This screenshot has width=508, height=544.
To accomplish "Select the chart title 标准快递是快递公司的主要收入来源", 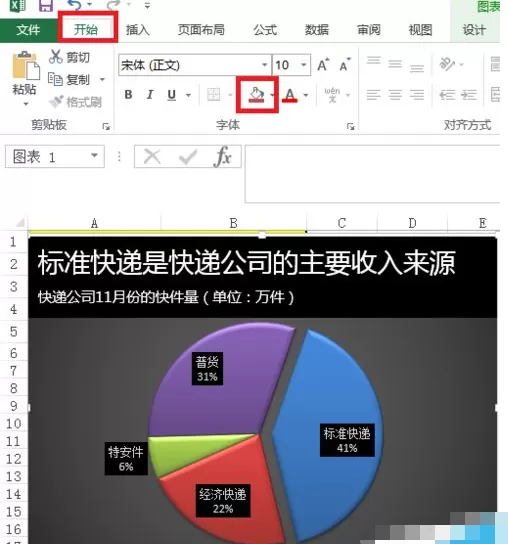I will coord(246,263).
